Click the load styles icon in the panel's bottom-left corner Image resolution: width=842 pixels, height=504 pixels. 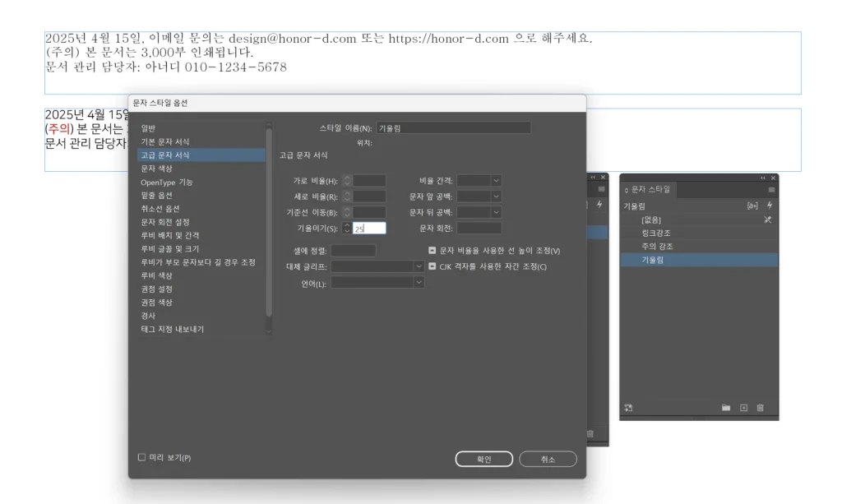[628, 408]
